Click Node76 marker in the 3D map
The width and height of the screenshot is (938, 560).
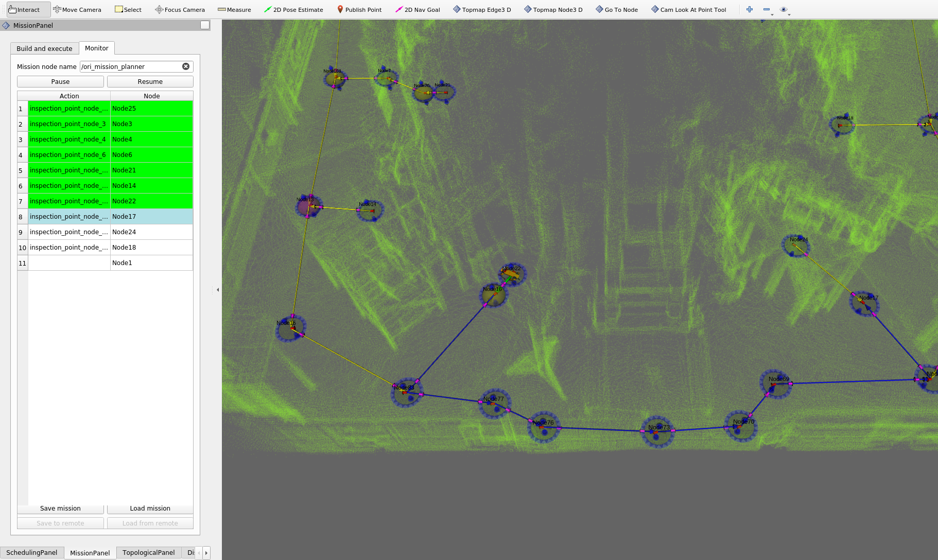(544, 427)
